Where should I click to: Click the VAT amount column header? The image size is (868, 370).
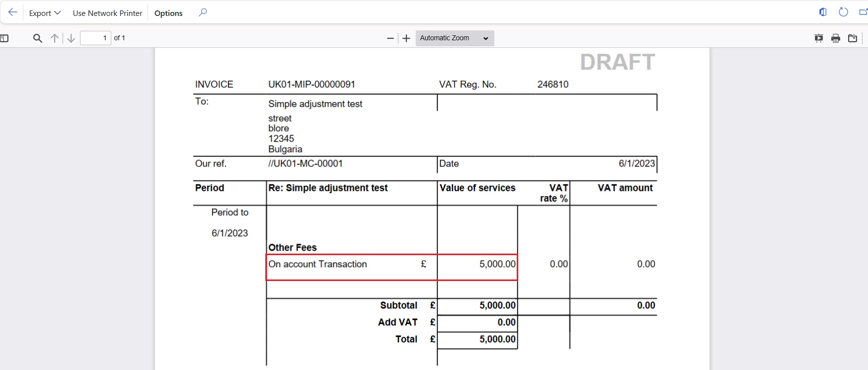click(x=625, y=188)
